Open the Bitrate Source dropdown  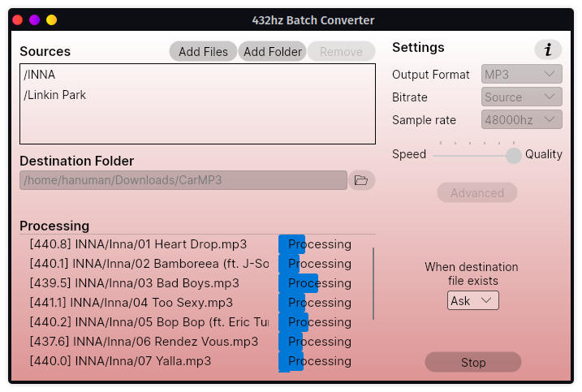click(521, 97)
